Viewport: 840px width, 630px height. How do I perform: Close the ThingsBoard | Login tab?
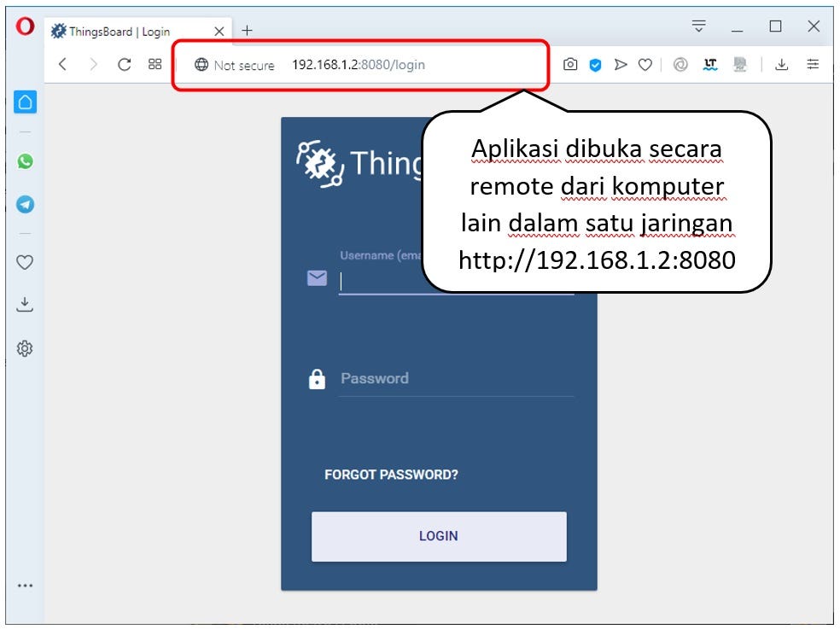click(219, 32)
